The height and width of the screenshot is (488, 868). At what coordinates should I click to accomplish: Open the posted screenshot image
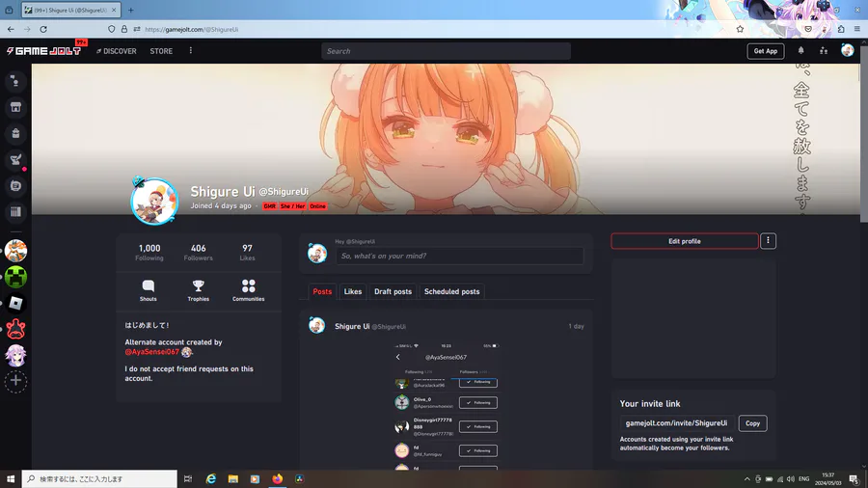447,407
